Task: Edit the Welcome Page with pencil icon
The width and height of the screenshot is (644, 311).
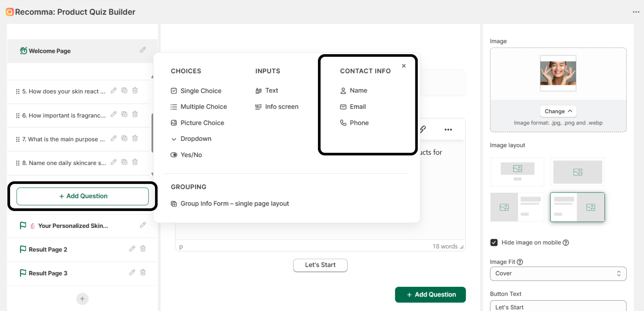Action: (x=143, y=50)
